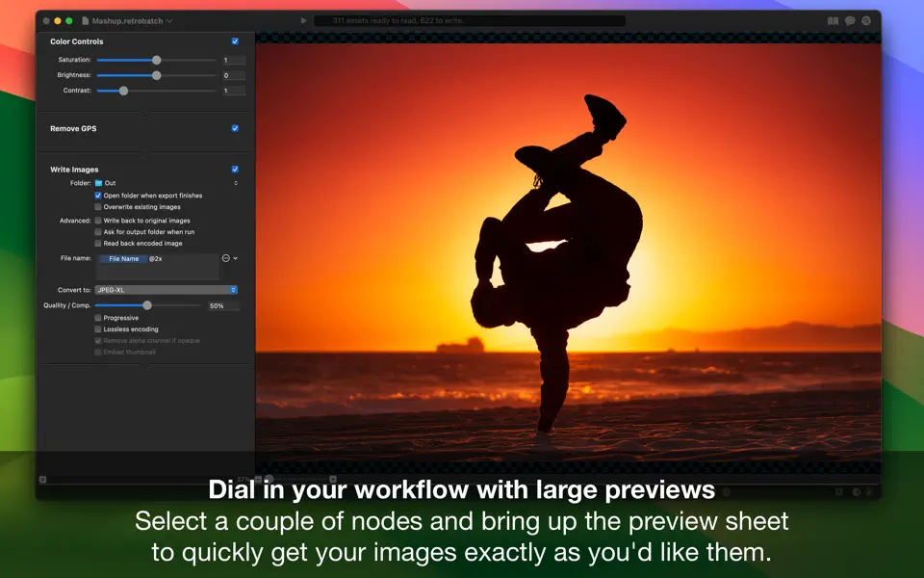
Task: Click the search magnifier icon in the toolbar
Action: tap(865, 19)
